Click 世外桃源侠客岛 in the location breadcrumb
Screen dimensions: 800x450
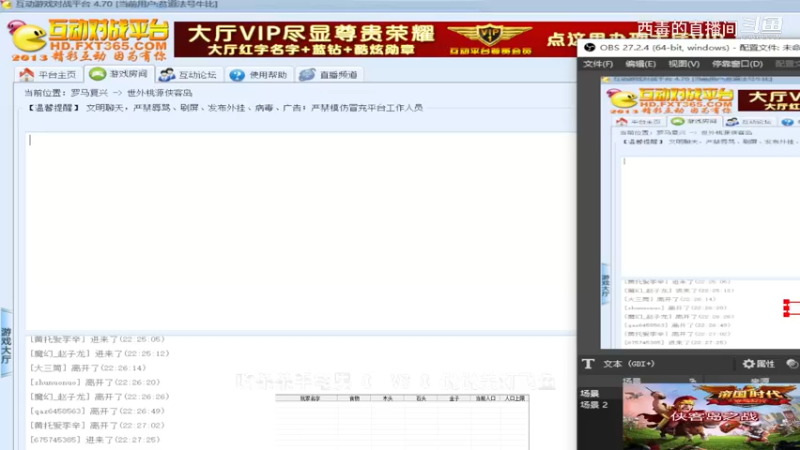pos(159,93)
